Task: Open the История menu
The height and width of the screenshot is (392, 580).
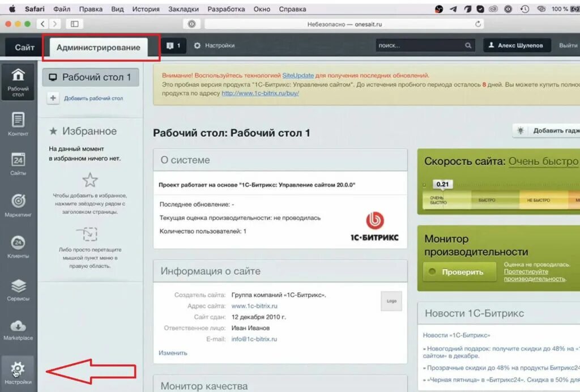Action: pos(146,9)
